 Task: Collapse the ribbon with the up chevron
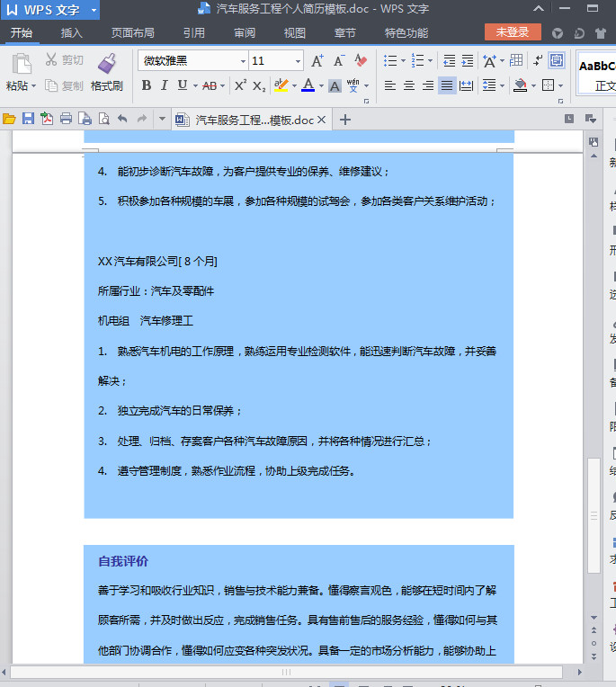[x=539, y=8]
